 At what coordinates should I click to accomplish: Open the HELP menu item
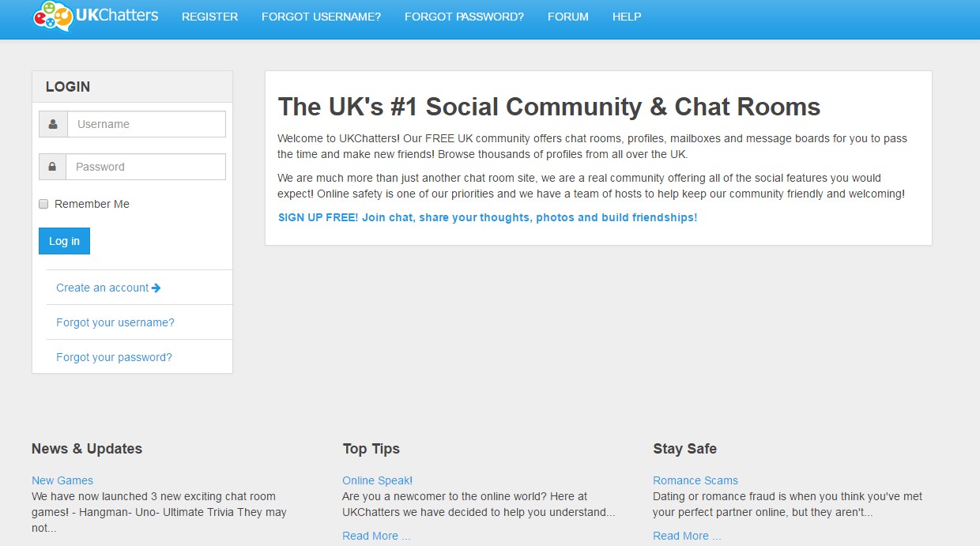(x=626, y=16)
